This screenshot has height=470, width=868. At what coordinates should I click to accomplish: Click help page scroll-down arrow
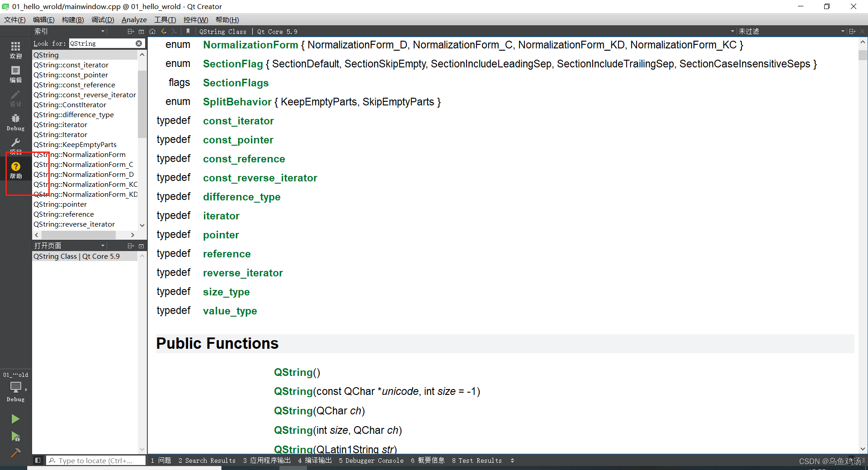(x=863, y=449)
